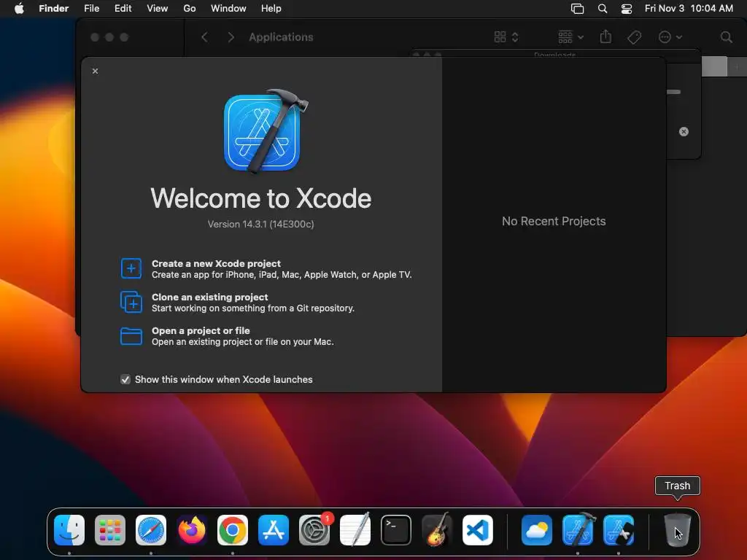The width and height of the screenshot is (747, 560).
Task: Choose Open a project or file
Action: (x=227, y=336)
